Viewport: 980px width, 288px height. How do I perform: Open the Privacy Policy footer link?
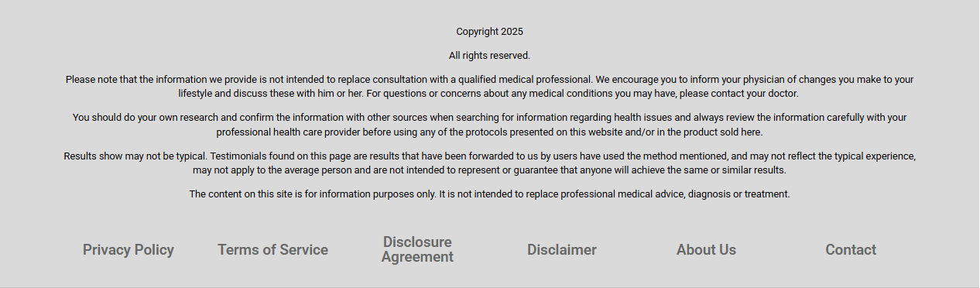point(128,249)
